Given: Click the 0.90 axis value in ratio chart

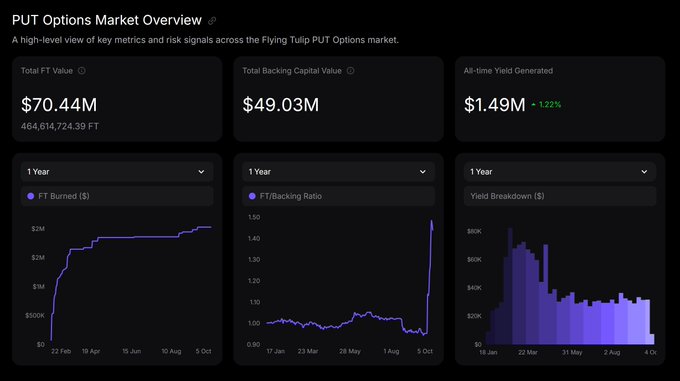Looking at the screenshot, I should point(254,345).
